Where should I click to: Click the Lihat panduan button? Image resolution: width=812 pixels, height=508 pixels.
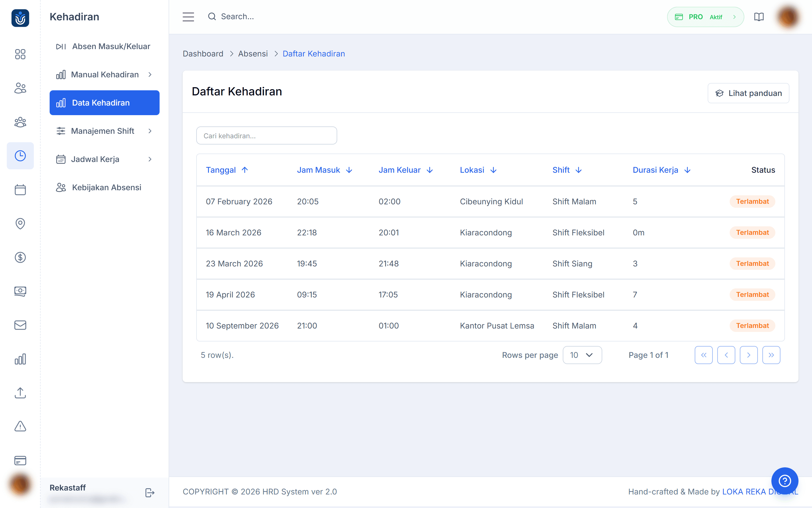pyautogui.click(x=748, y=93)
